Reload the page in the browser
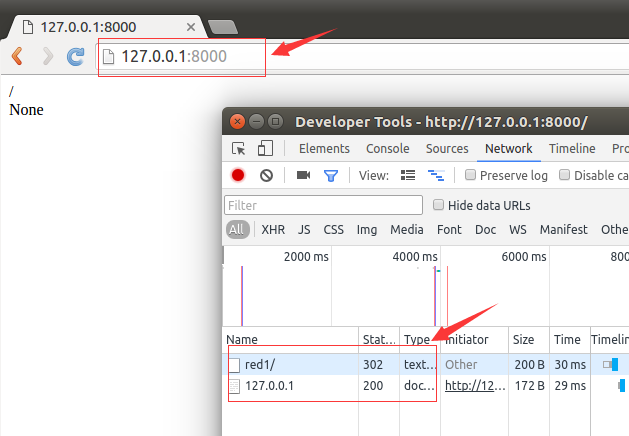Viewport: 629px width, 436px height. point(76,56)
